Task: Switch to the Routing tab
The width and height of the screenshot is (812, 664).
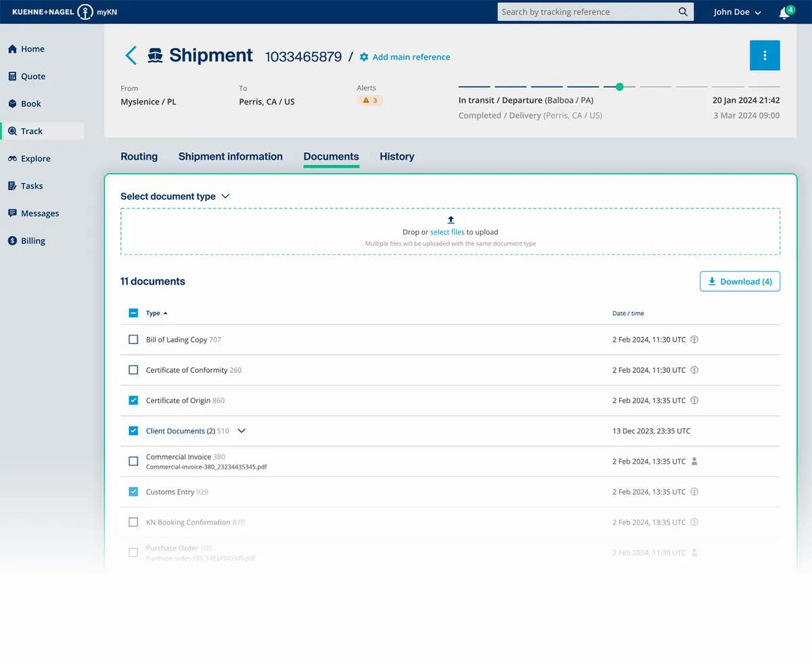Action: click(x=139, y=157)
